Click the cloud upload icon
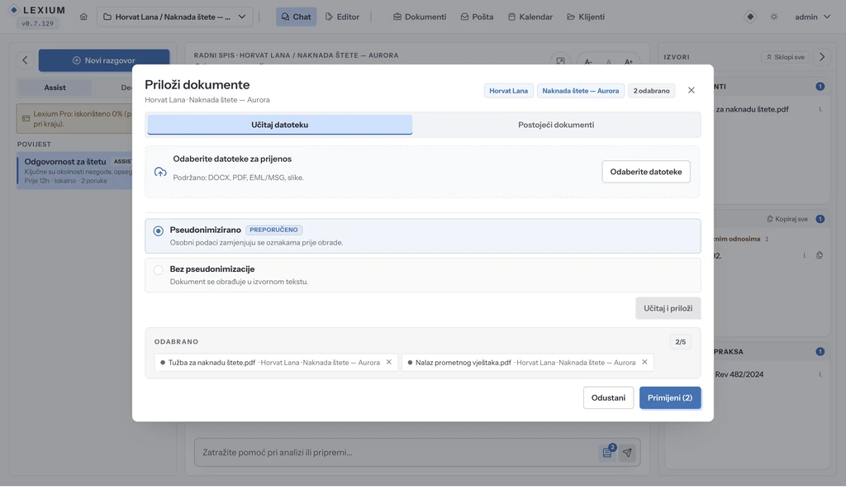 coord(160,172)
